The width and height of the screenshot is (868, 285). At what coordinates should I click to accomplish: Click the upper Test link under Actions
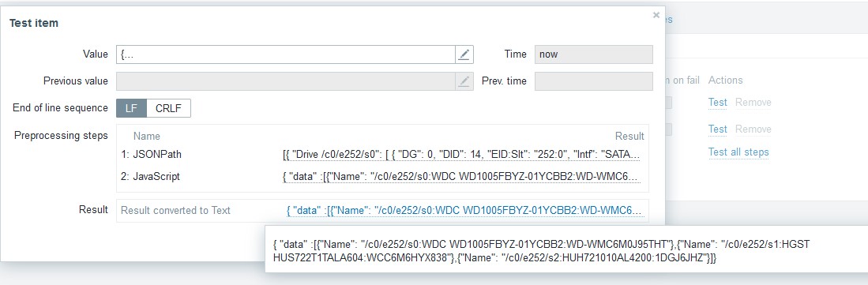click(717, 103)
